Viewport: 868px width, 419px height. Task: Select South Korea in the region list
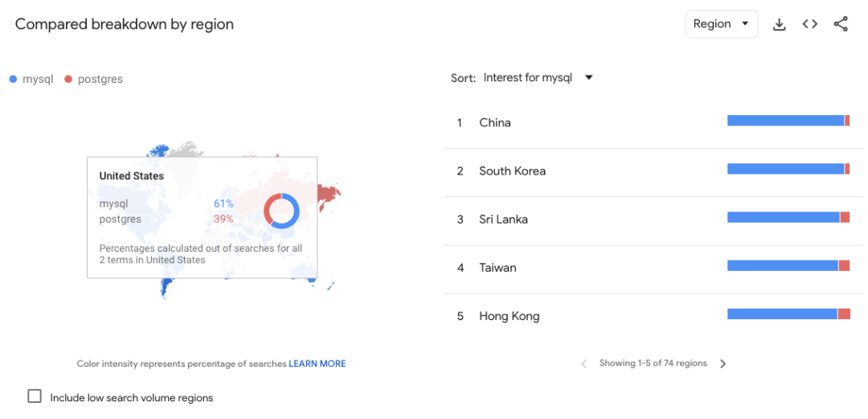pyautogui.click(x=512, y=171)
